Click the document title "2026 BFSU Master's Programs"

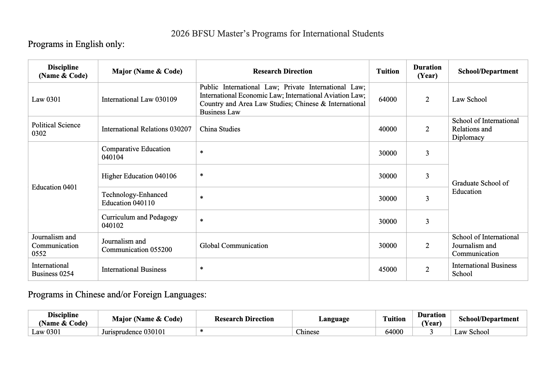(x=277, y=33)
